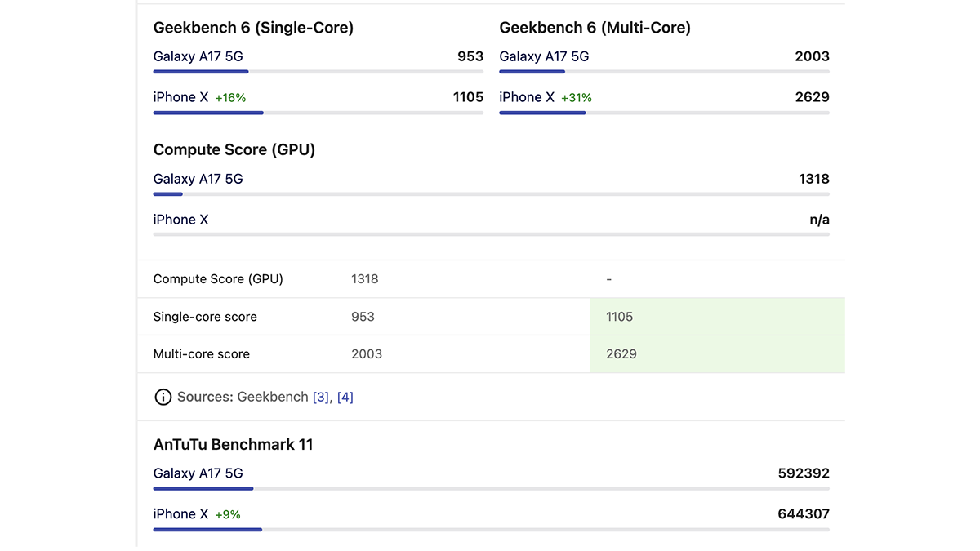The height and width of the screenshot is (551, 980).
Task: Click the info icon next to Sources
Action: coord(163,397)
